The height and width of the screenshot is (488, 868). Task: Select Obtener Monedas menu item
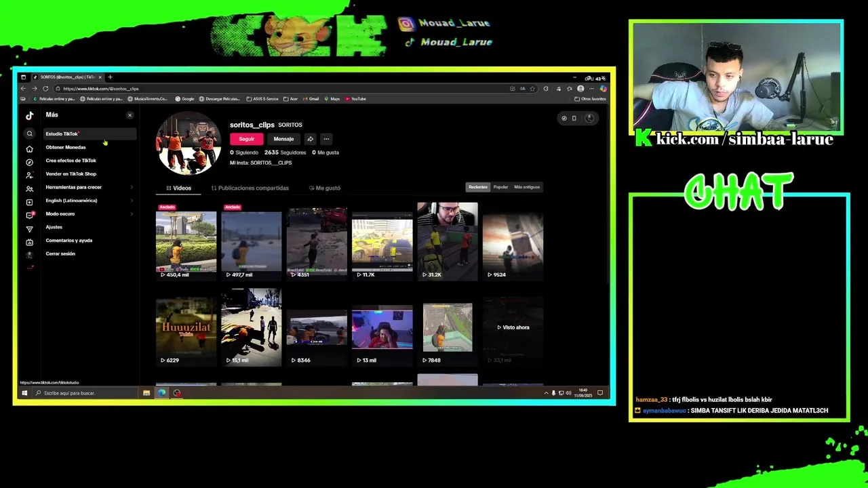[90, 147]
